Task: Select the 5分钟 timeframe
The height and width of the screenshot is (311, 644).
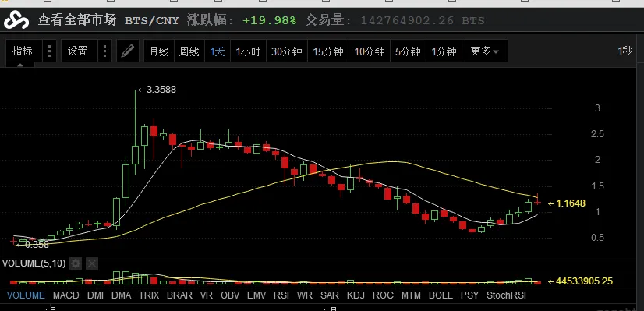Action: [409, 51]
